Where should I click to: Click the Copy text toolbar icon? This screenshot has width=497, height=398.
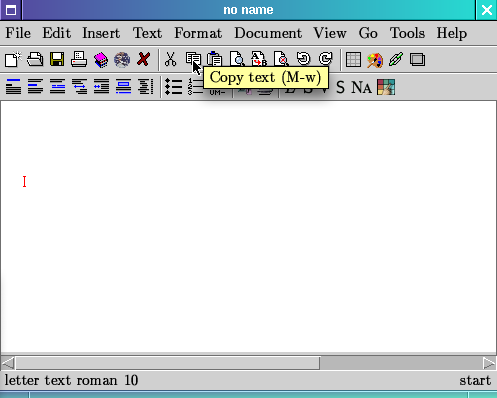pyautogui.click(x=193, y=59)
